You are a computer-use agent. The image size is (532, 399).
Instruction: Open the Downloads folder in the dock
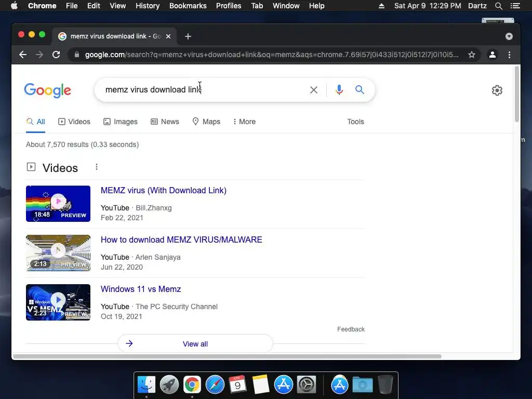362,384
